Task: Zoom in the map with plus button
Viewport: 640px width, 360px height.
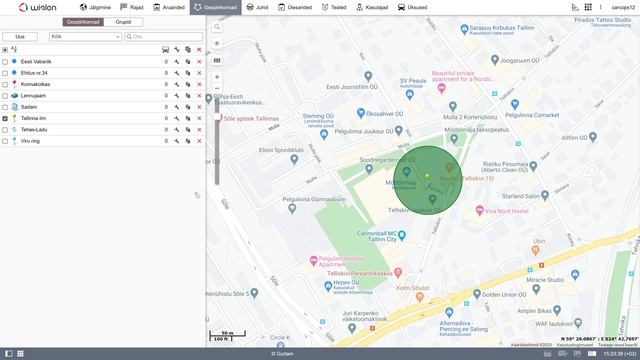Action: click(217, 77)
